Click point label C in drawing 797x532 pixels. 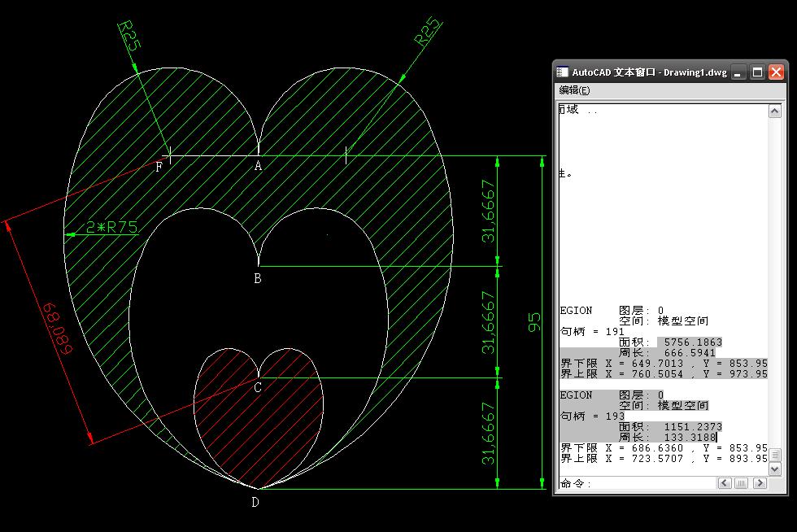(258, 387)
